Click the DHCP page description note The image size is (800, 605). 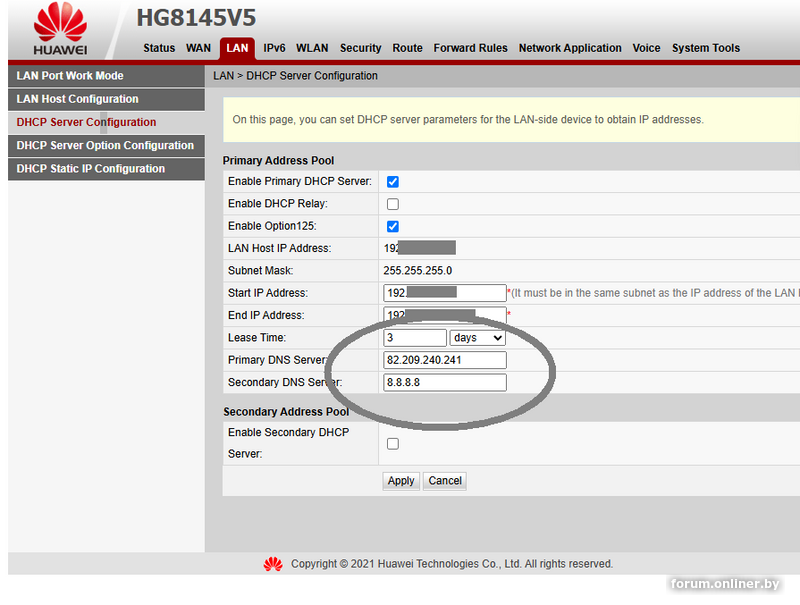[468, 120]
